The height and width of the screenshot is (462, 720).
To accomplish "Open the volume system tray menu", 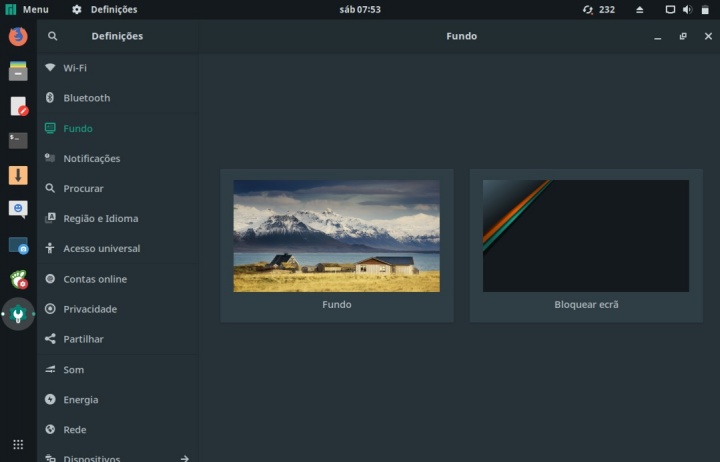I will point(687,9).
